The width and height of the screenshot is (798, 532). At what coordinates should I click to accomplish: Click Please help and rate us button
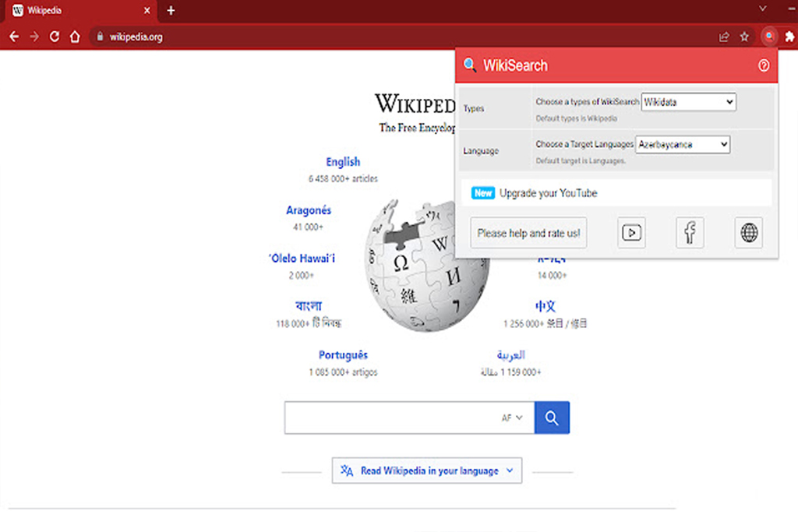point(528,233)
